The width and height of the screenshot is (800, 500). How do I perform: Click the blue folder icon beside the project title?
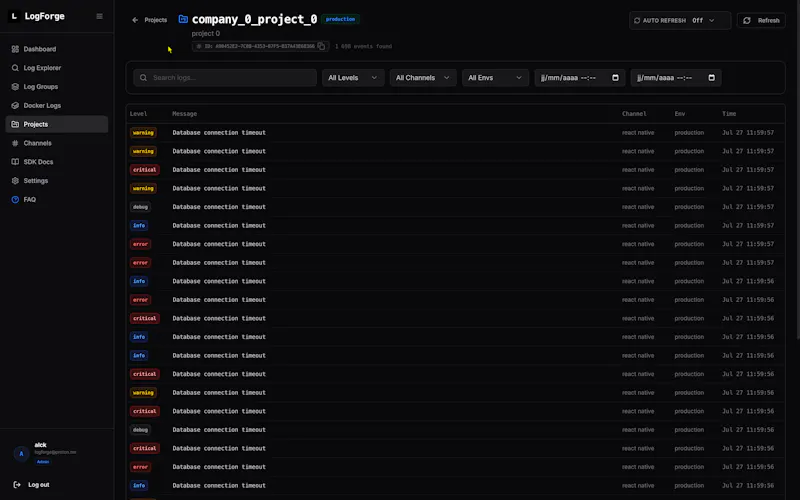pos(183,19)
